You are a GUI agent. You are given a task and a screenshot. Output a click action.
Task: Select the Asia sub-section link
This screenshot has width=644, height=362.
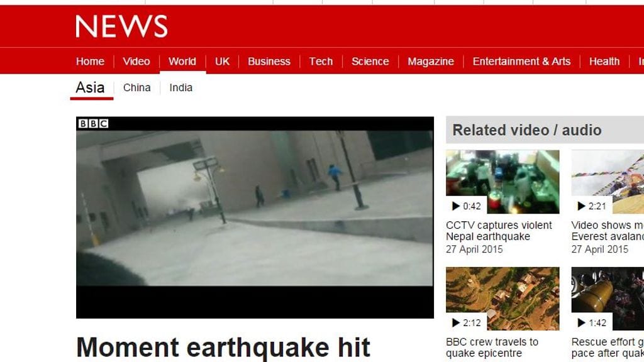tap(90, 88)
